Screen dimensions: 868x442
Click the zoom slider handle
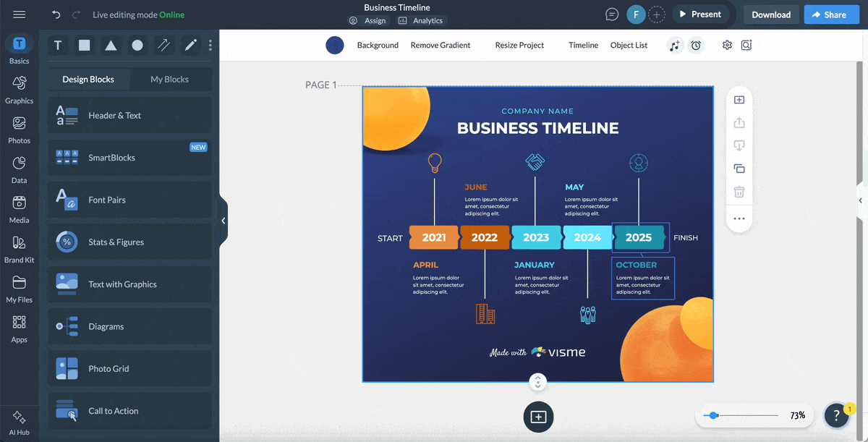pyautogui.click(x=714, y=416)
